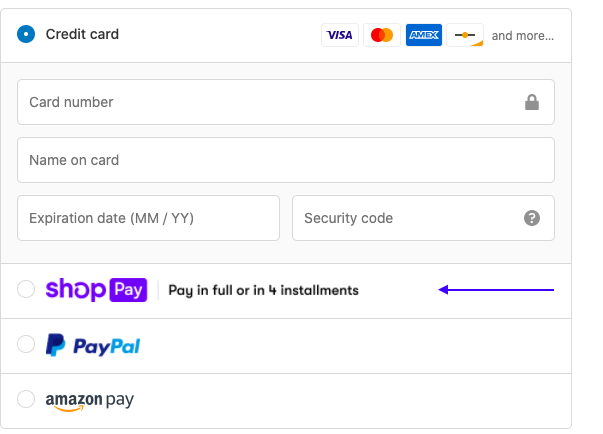603x434 pixels.
Task: Click the Mastercard logo icon
Action: tap(382, 35)
